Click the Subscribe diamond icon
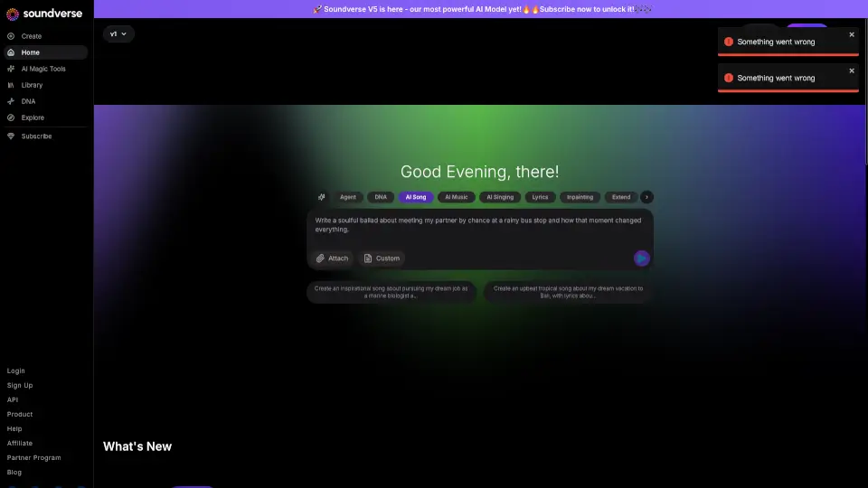The image size is (868, 488). tap(11, 136)
